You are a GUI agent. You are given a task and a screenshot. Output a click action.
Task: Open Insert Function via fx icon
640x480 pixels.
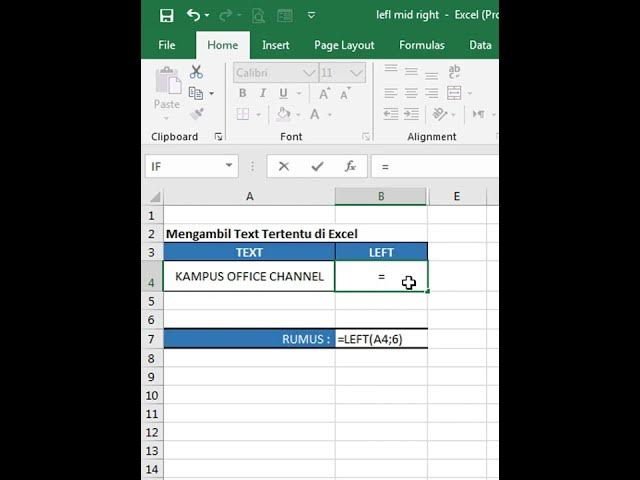(350, 166)
